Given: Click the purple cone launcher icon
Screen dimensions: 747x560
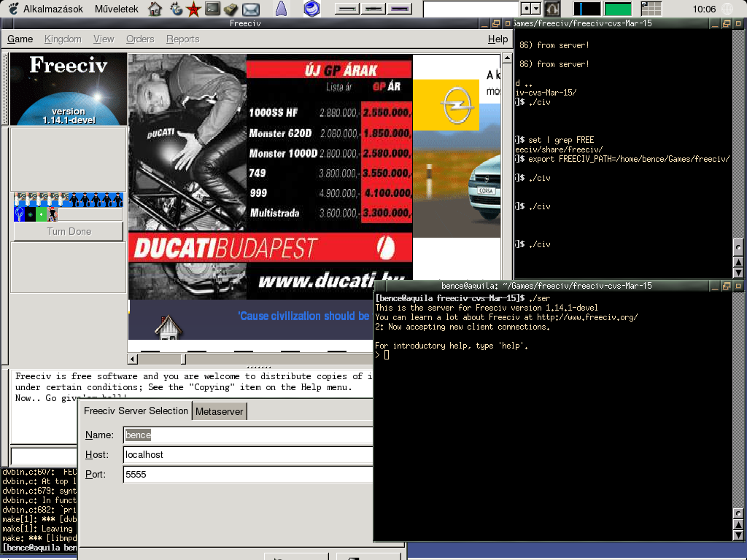Looking at the screenshot, I should click(x=282, y=9).
